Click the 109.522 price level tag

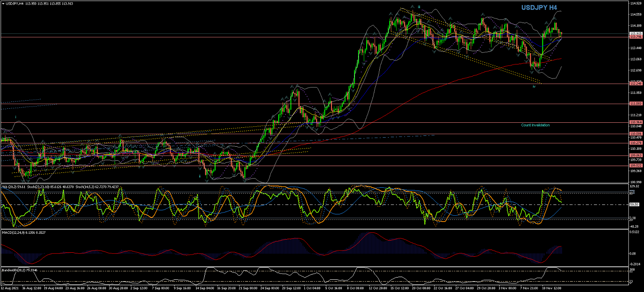point(636,166)
